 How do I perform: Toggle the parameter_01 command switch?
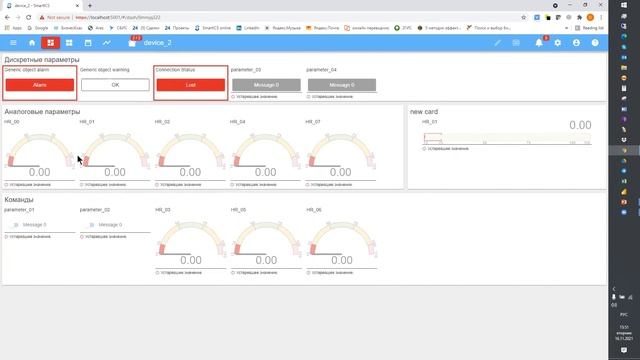(x=15, y=225)
